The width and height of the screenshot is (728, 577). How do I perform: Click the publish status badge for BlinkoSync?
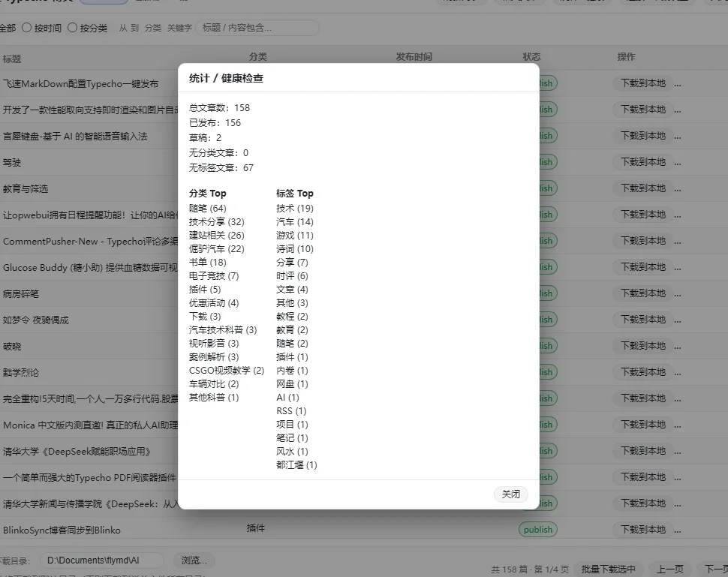pos(537,530)
